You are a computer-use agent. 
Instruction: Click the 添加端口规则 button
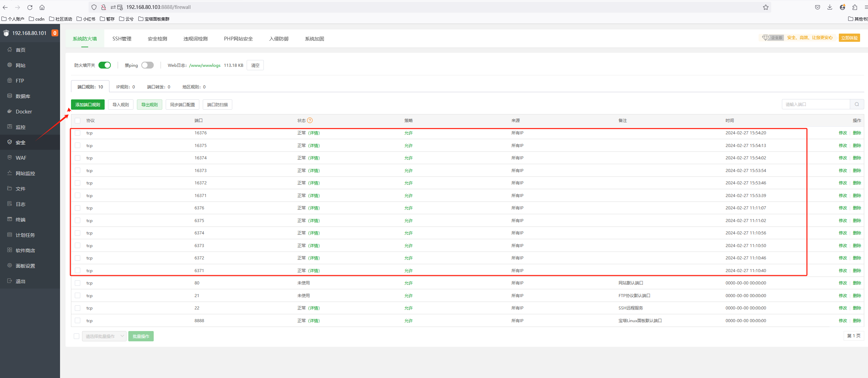[x=88, y=105]
